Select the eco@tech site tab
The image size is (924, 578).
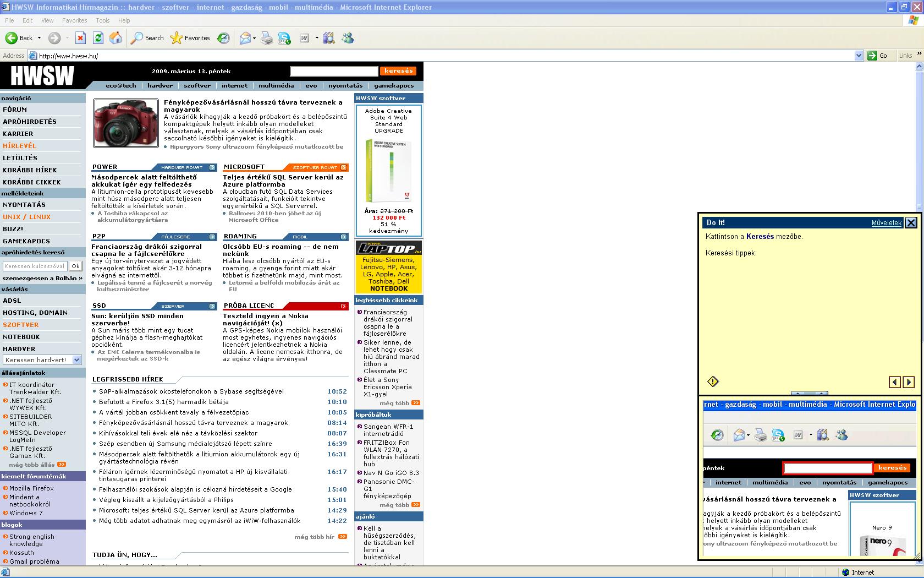coord(121,86)
